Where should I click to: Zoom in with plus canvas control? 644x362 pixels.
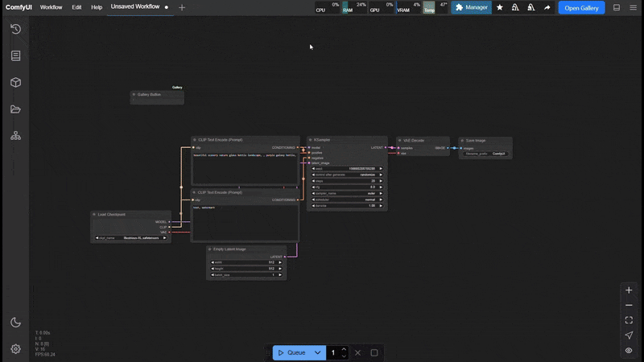coord(629,290)
